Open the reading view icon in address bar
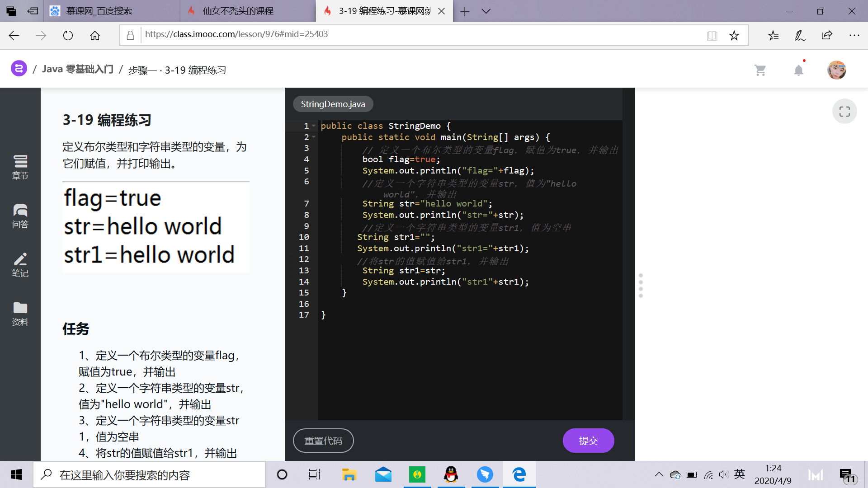Screen dimensions: 868x488 712,36
